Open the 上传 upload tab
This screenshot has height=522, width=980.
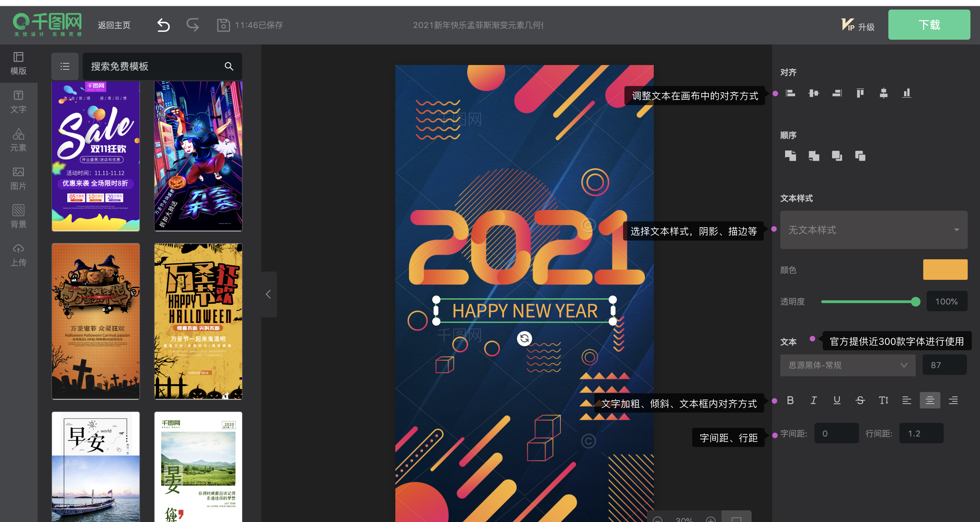(x=18, y=255)
